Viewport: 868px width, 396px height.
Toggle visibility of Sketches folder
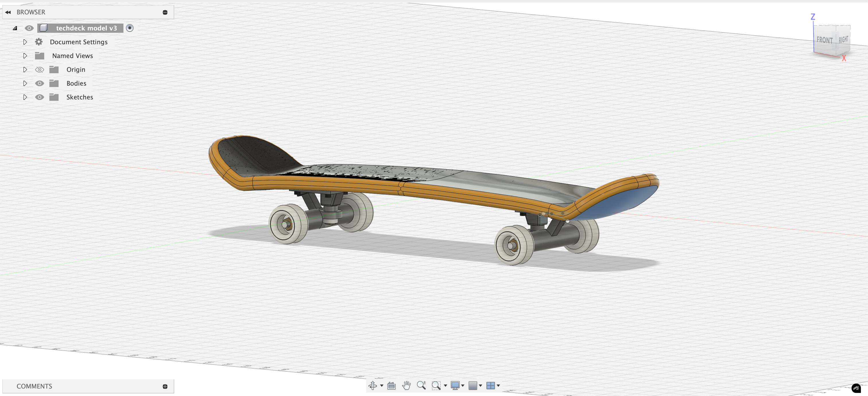pyautogui.click(x=39, y=97)
